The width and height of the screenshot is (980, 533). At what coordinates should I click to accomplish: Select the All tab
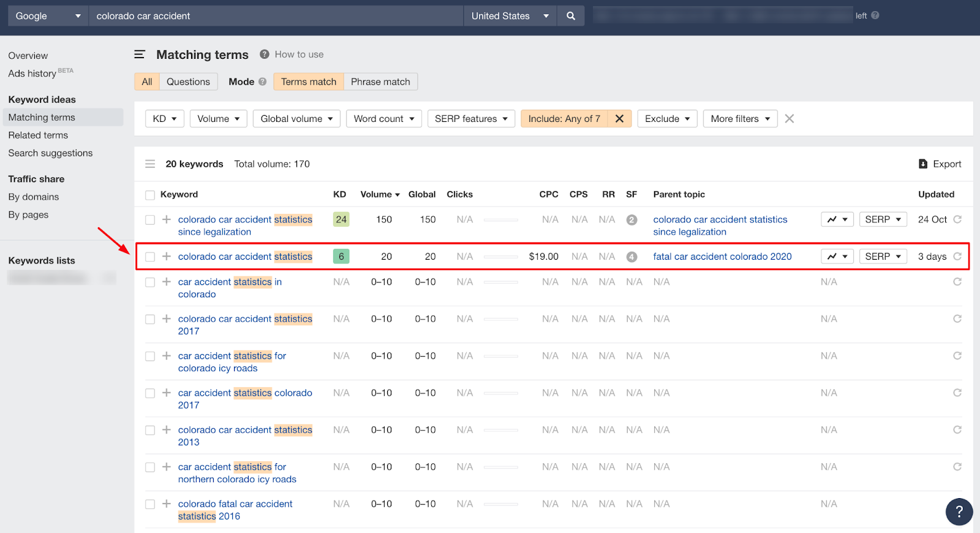pos(147,81)
